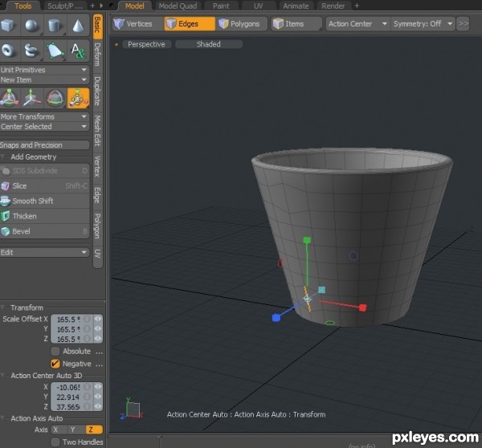Screen dimensions: 482x448
Task: Select the Torus primitive tool
Action: [x=8, y=51]
